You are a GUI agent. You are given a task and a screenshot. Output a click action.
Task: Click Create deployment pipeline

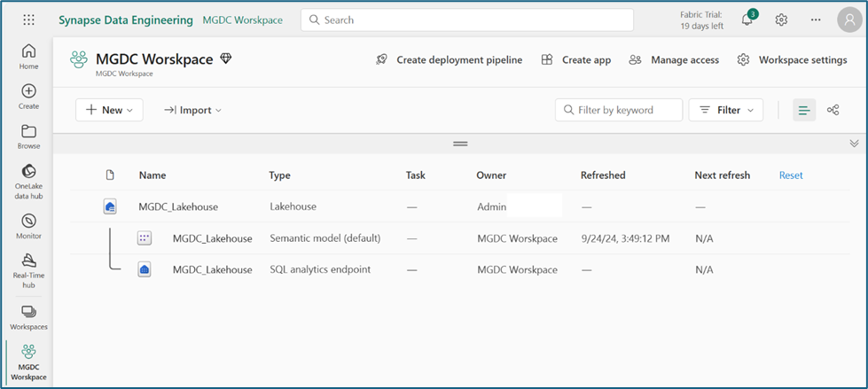[449, 59]
